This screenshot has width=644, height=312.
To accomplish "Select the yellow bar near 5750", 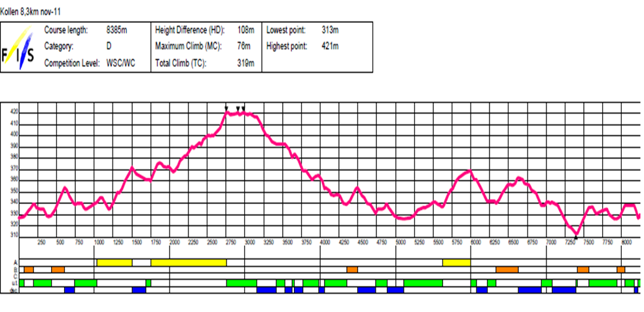I will (456, 262).
